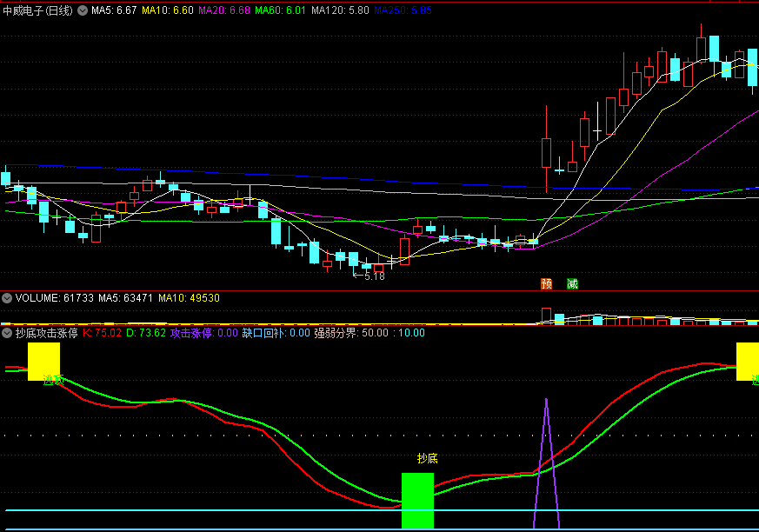Click the green 减 event marker
759x532 pixels.
572,283
